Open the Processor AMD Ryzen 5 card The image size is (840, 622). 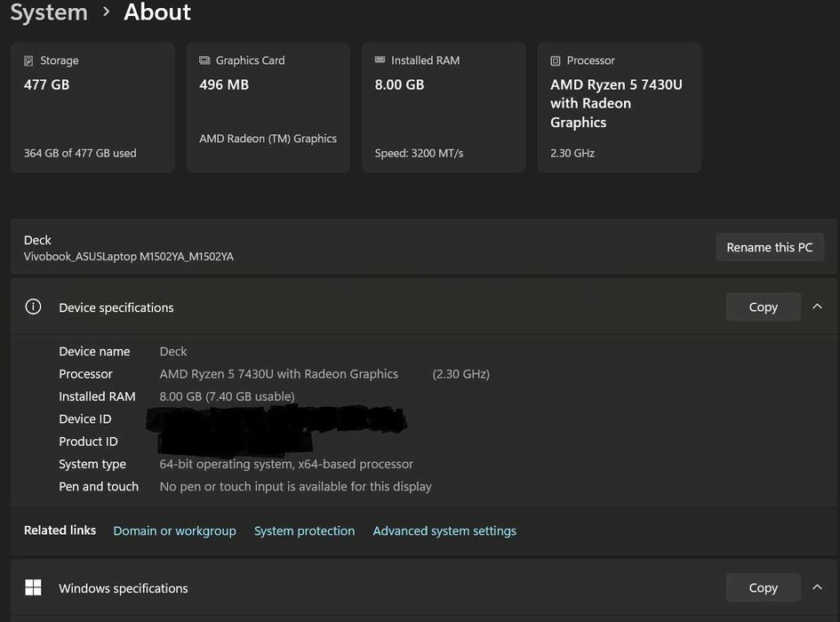click(620, 108)
